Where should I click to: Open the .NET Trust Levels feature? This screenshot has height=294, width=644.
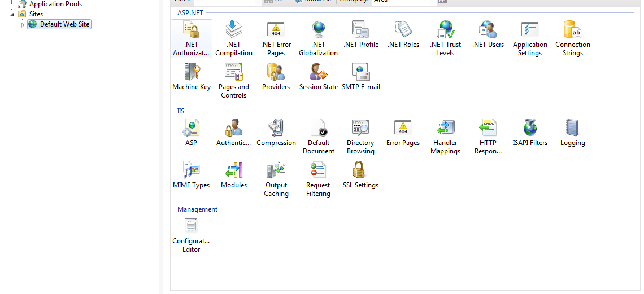pyautogui.click(x=445, y=38)
